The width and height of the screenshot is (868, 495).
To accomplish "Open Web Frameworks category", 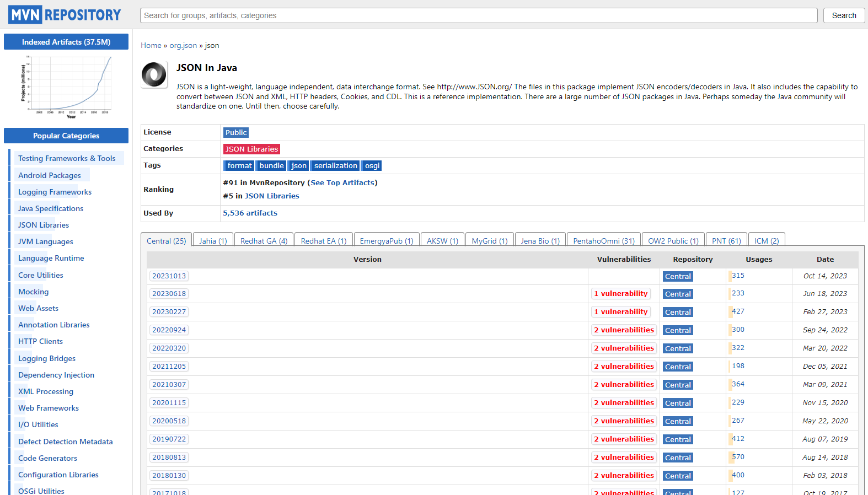I will (x=49, y=408).
